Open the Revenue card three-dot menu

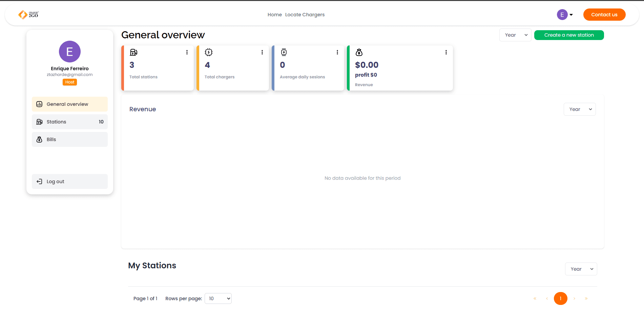tap(446, 52)
